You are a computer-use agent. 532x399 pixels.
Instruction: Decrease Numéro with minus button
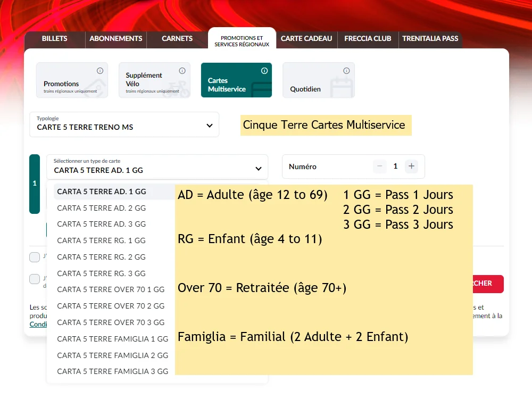click(380, 167)
